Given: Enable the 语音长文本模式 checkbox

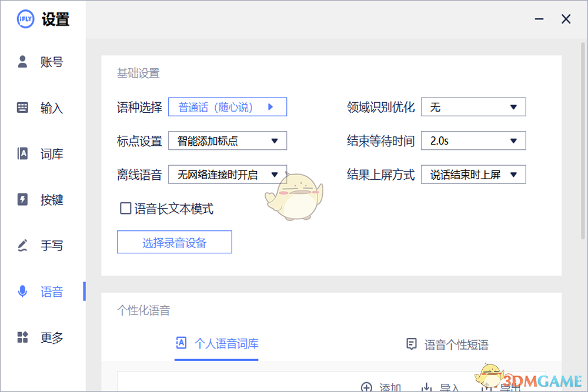Looking at the screenshot, I should tap(125, 208).
